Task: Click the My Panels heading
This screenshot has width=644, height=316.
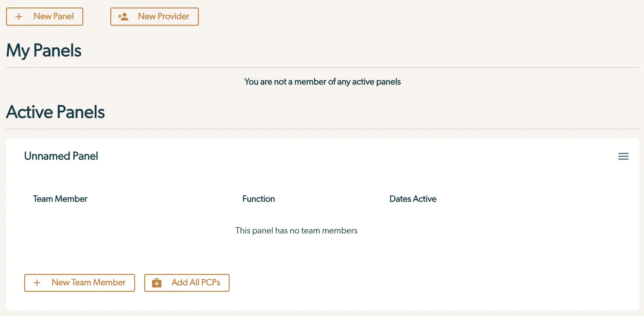Action: (x=44, y=50)
